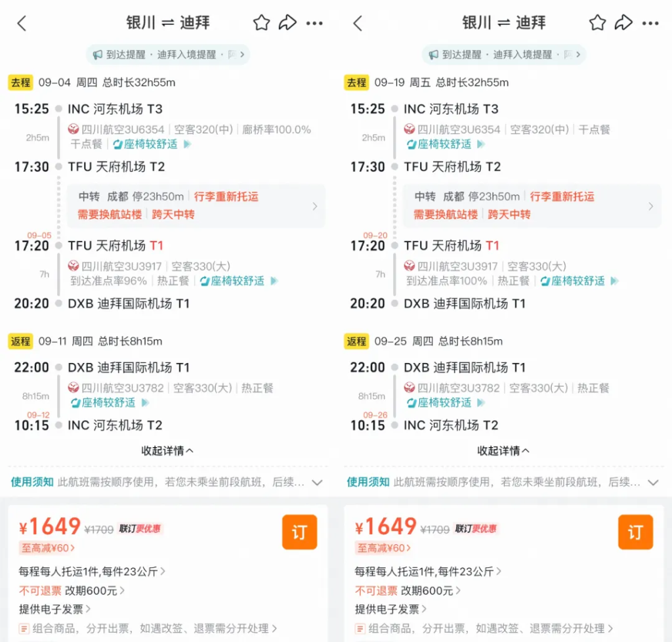
Task: Tap 去程 outbound tag for 09-19 周五
Action: coord(356,82)
